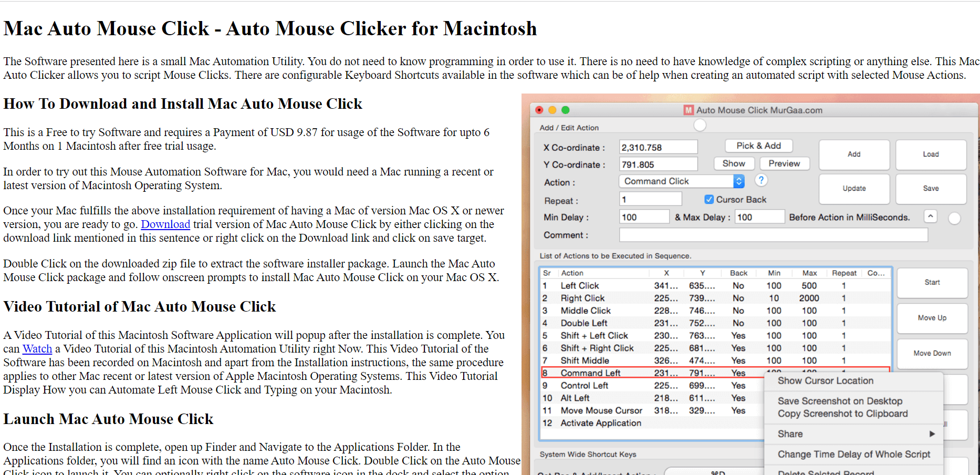This screenshot has height=475, width=980.
Task: Click the yellow minimize traffic light
Action: (552, 110)
